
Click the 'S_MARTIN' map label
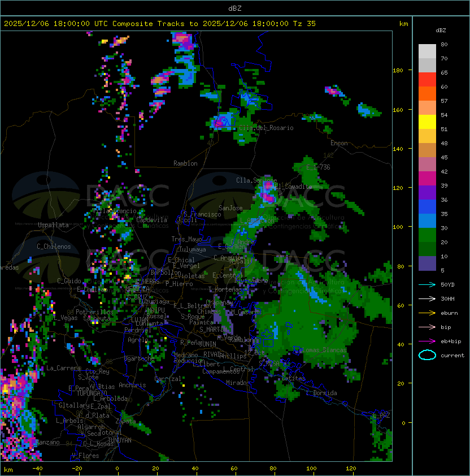tap(214, 330)
